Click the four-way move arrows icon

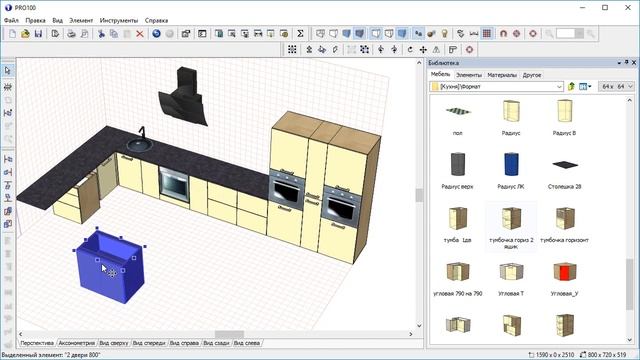coord(423,49)
